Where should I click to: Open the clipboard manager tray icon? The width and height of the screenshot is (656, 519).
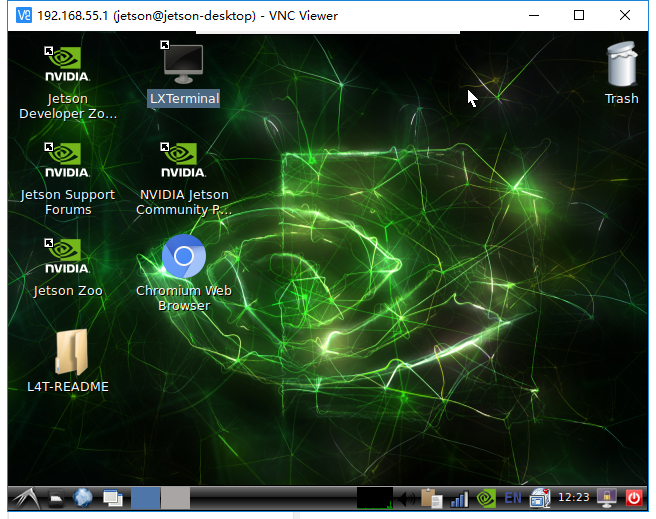[x=432, y=499]
